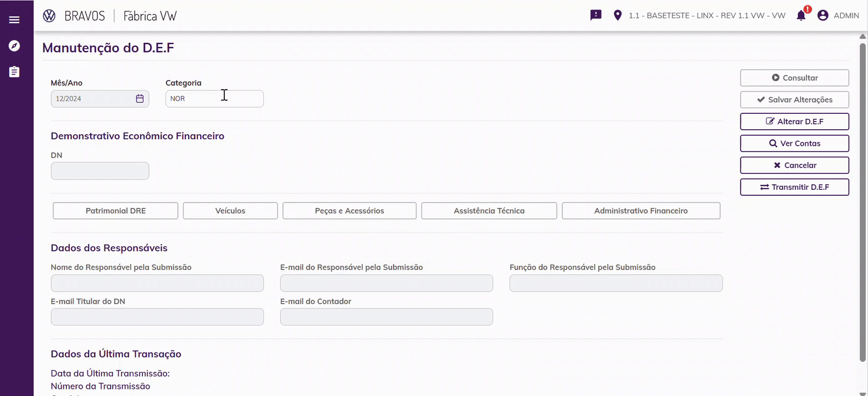Switch to the Patrimonial DRE tab
This screenshot has width=868, height=396.
(x=115, y=211)
